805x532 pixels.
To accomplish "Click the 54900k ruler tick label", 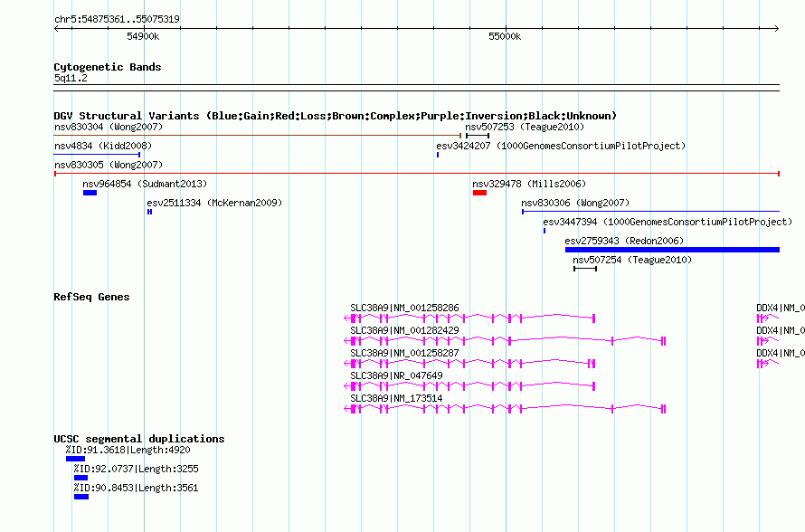I will (143, 36).
